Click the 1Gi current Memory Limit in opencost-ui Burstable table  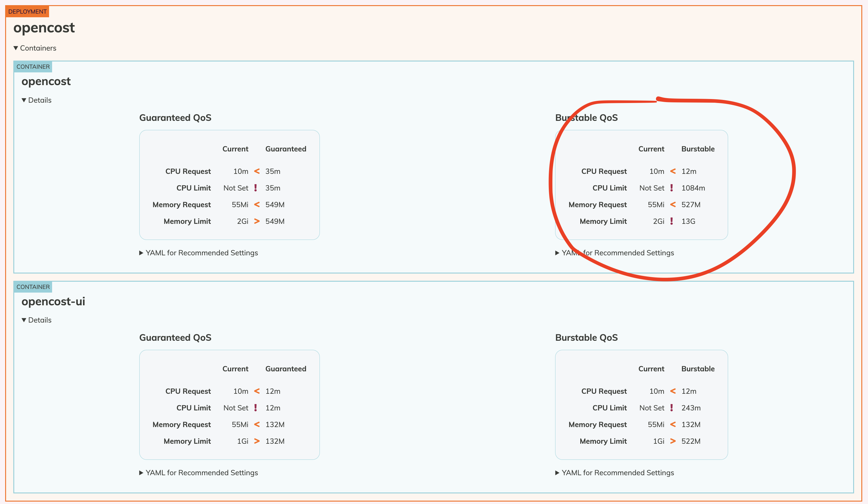click(x=659, y=441)
